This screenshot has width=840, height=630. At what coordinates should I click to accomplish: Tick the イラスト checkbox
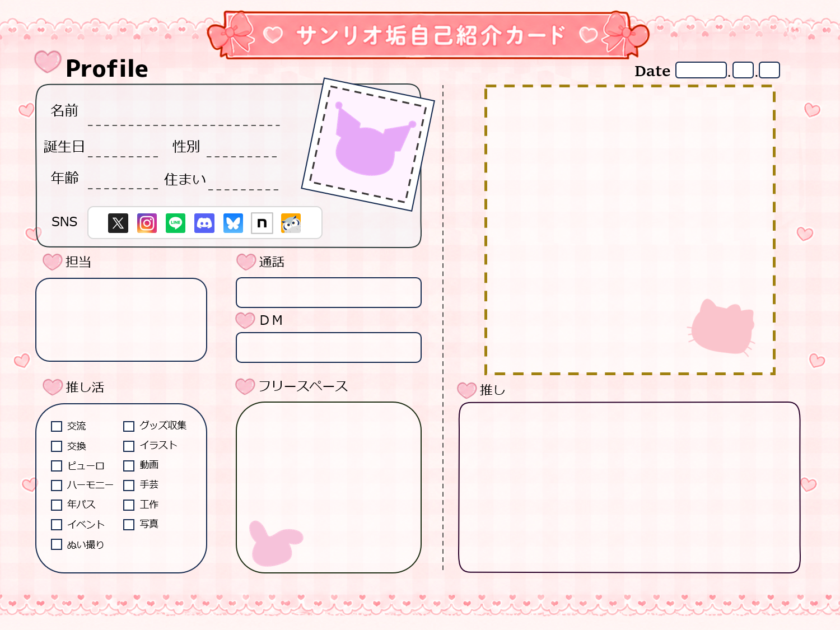click(129, 446)
